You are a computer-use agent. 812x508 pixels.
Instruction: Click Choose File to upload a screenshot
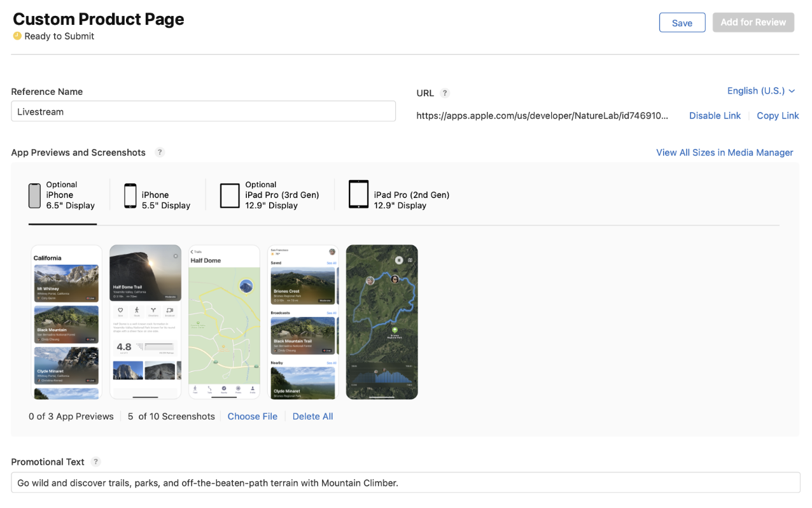pyautogui.click(x=252, y=416)
